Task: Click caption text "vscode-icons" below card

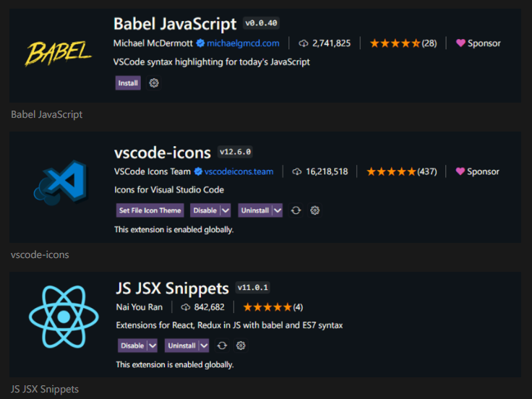Action: [x=40, y=255]
